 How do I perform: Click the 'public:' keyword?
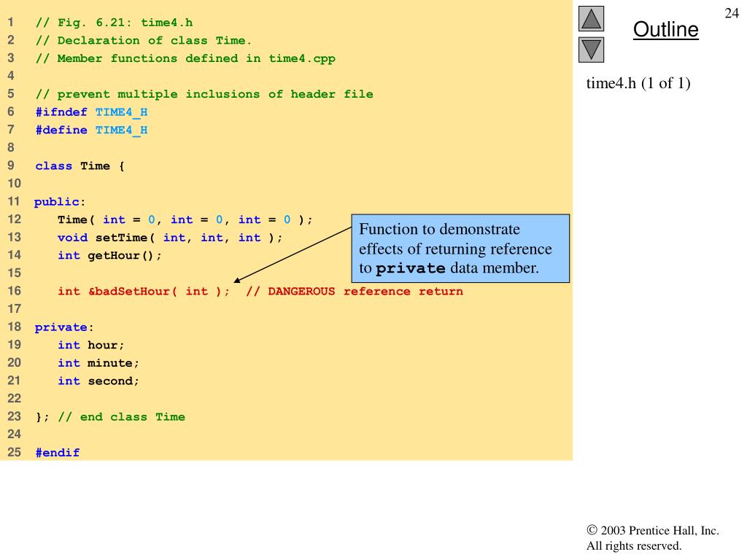pyautogui.click(x=60, y=202)
